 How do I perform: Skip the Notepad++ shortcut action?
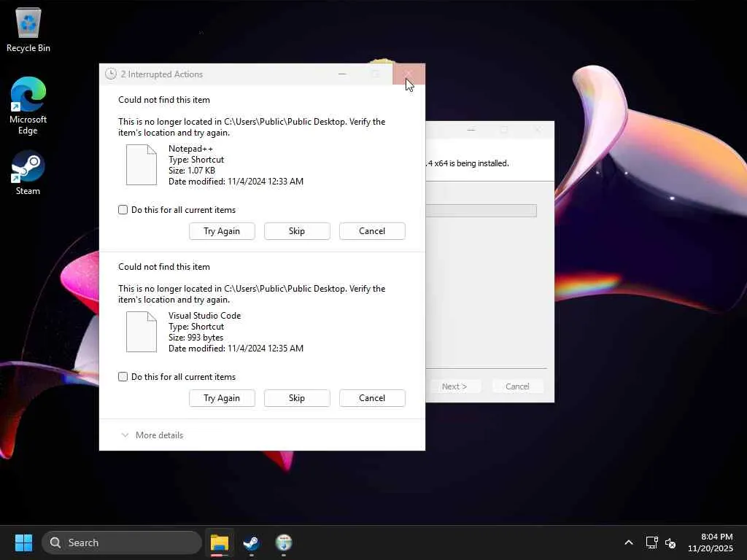tap(297, 231)
